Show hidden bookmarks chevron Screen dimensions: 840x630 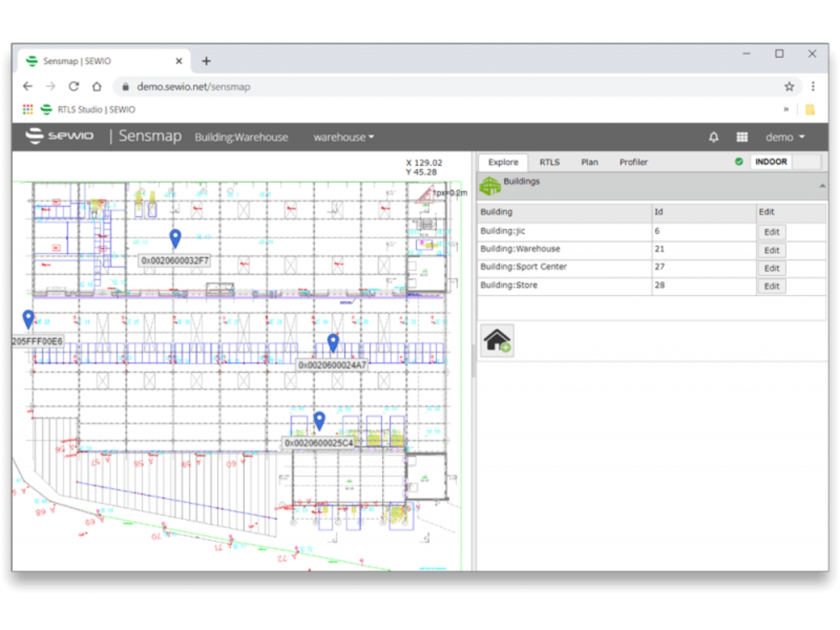[x=786, y=109]
